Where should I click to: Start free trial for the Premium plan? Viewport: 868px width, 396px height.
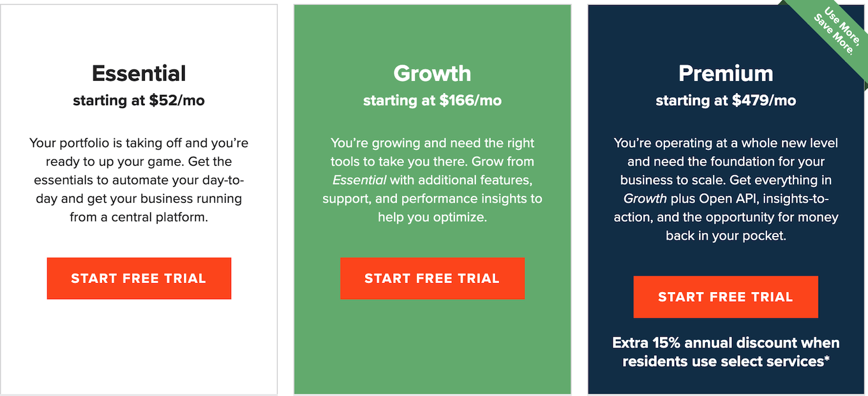click(725, 297)
